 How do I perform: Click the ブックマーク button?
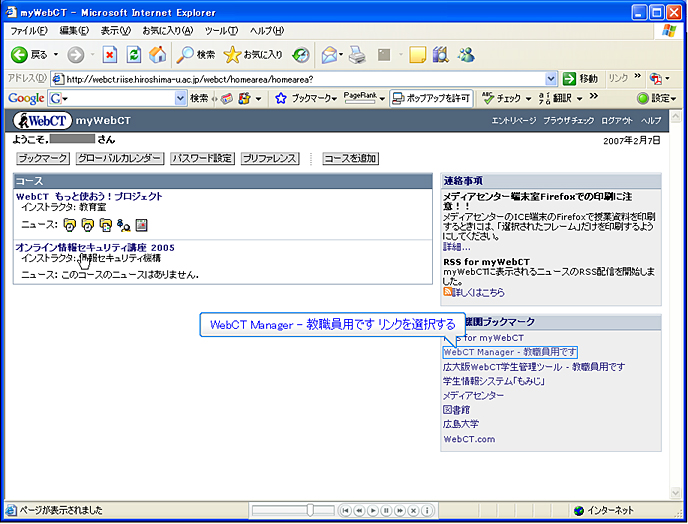tap(43, 158)
